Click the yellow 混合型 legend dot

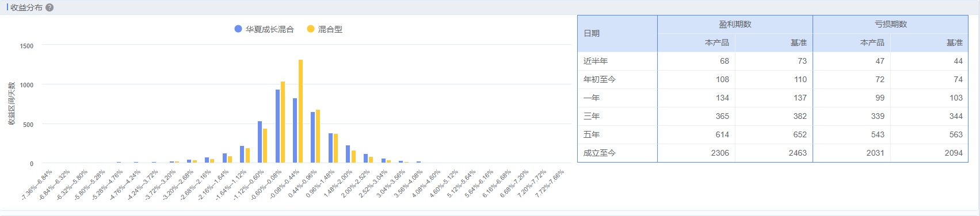310,29
